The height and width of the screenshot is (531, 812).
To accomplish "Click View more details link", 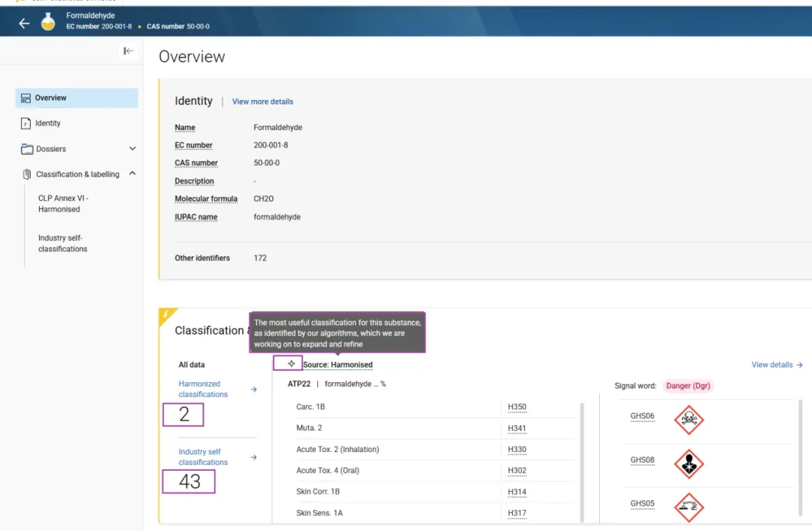I will click(x=262, y=102).
